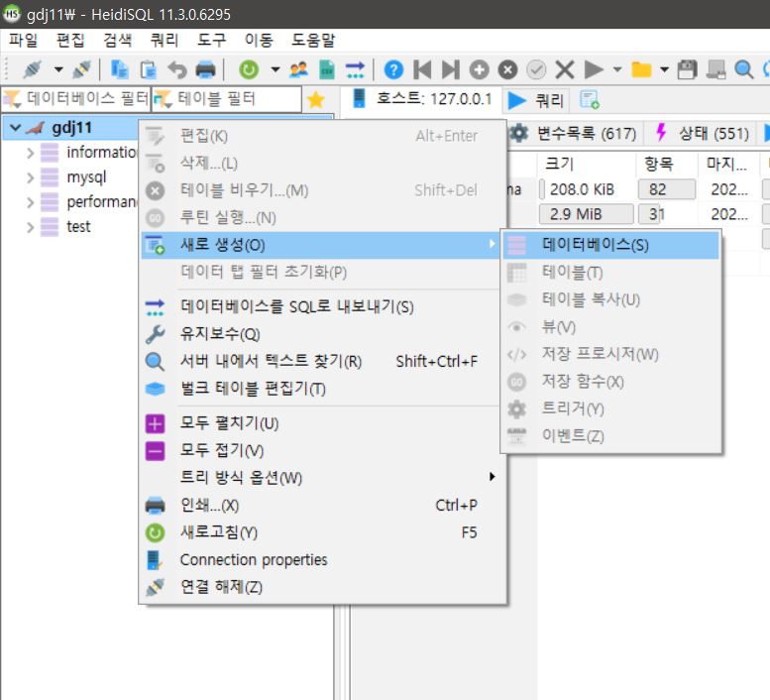
Task: Click the cancel editing X icon
Action: [565, 69]
